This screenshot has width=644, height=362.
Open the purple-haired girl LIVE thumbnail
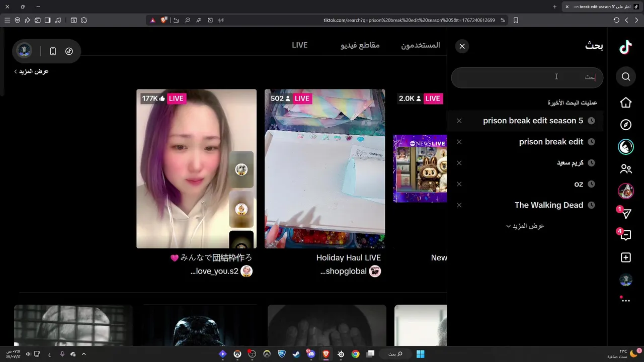pos(196,169)
